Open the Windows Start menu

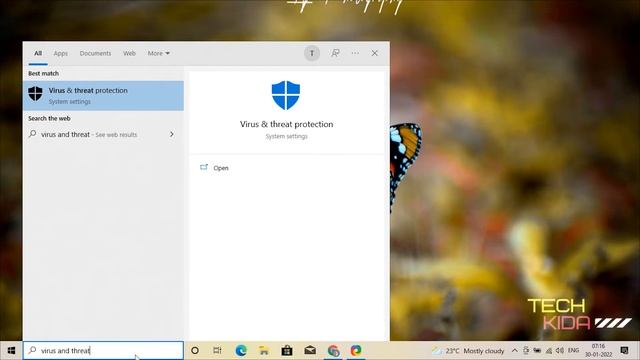tap(11, 350)
